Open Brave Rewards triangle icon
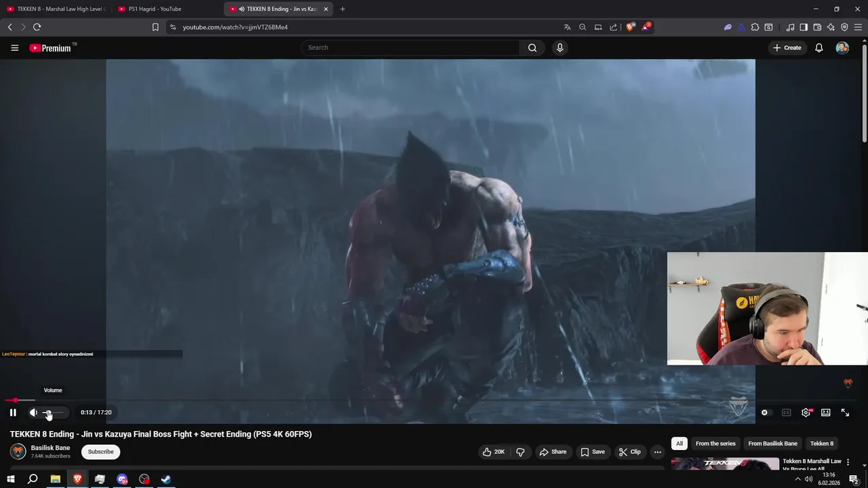The image size is (868, 488). 646,27
